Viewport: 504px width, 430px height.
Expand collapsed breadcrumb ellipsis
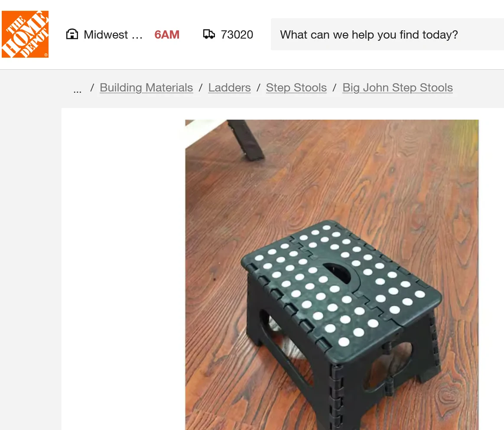coord(78,89)
